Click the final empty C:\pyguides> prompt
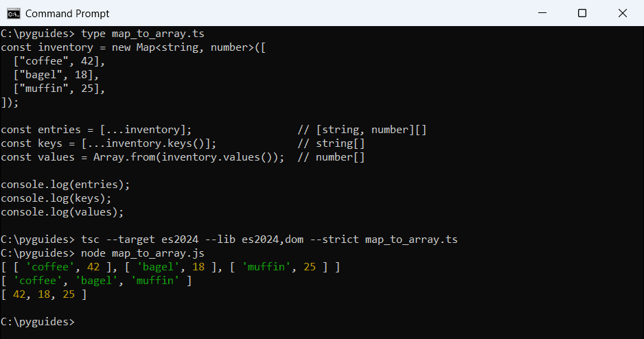The width and height of the screenshot is (644, 339). coord(38,322)
